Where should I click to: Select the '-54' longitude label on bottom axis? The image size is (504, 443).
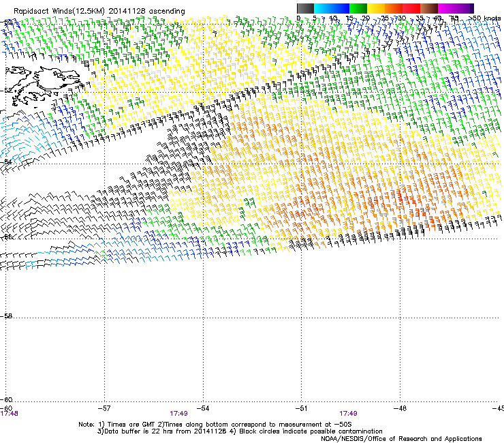203,408
